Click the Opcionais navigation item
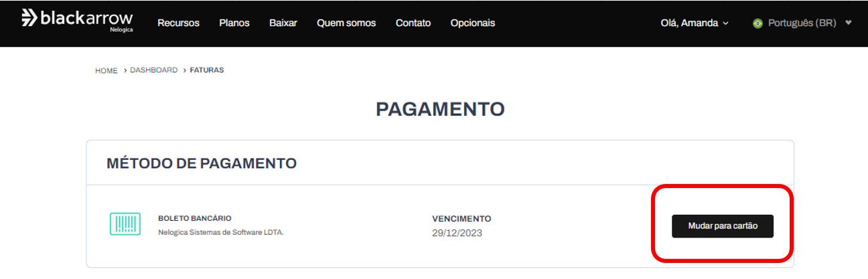Viewport: 868px width, 279px height. pos(473,23)
